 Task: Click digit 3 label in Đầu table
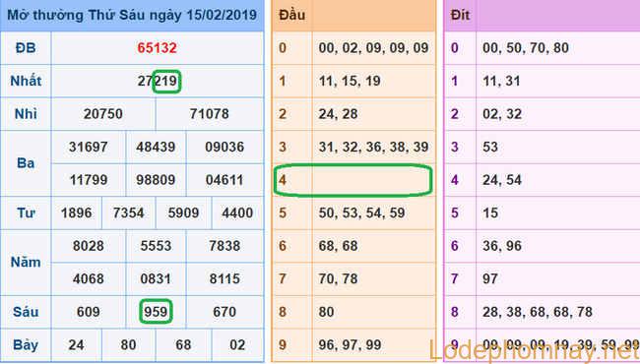[x=283, y=147]
